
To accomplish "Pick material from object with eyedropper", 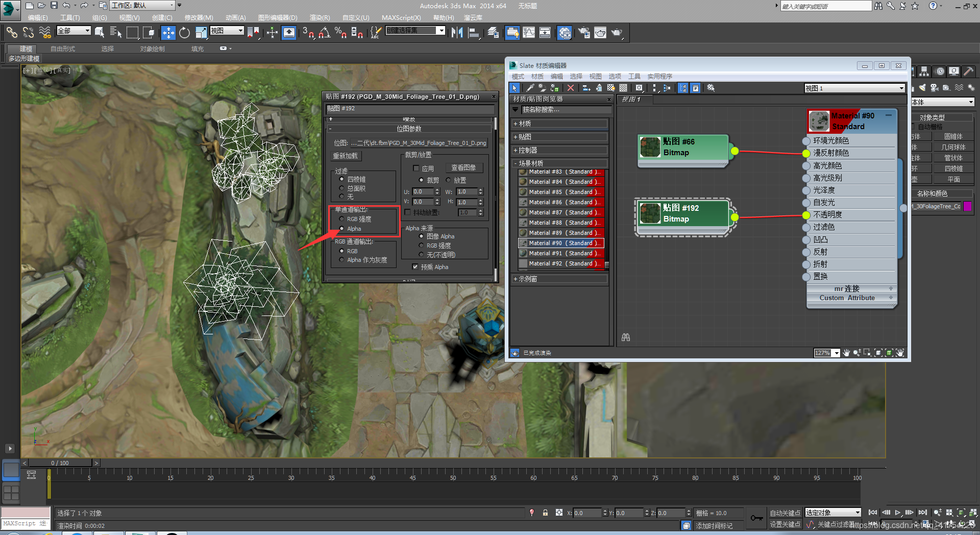I will (530, 88).
